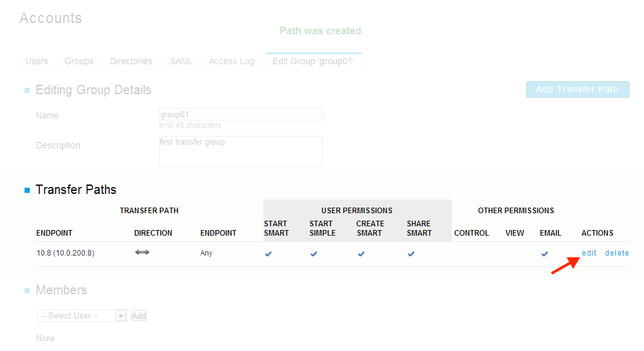
Task: Click the Select User dropdown arrow
Action: [x=120, y=315]
